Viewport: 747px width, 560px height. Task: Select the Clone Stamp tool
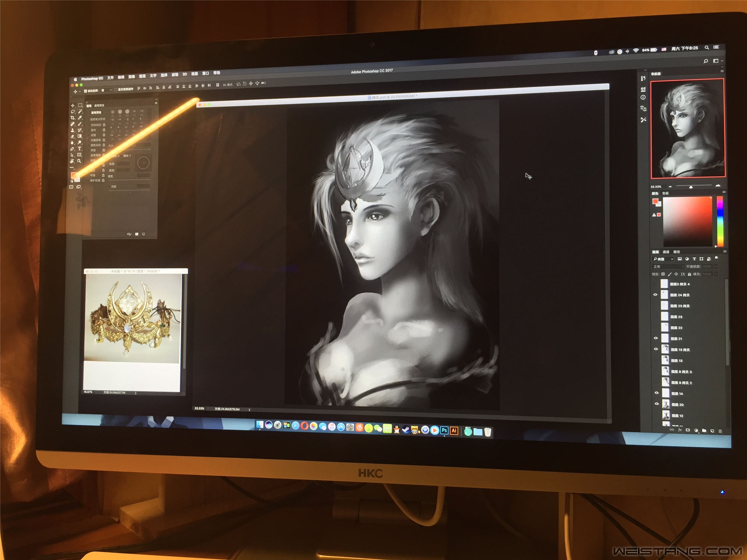73,130
